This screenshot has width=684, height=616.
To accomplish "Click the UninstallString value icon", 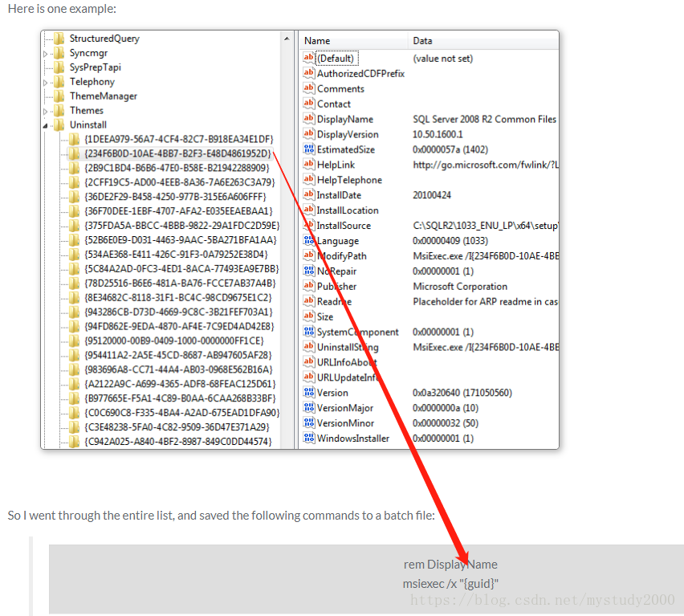I will pos(309,346).
